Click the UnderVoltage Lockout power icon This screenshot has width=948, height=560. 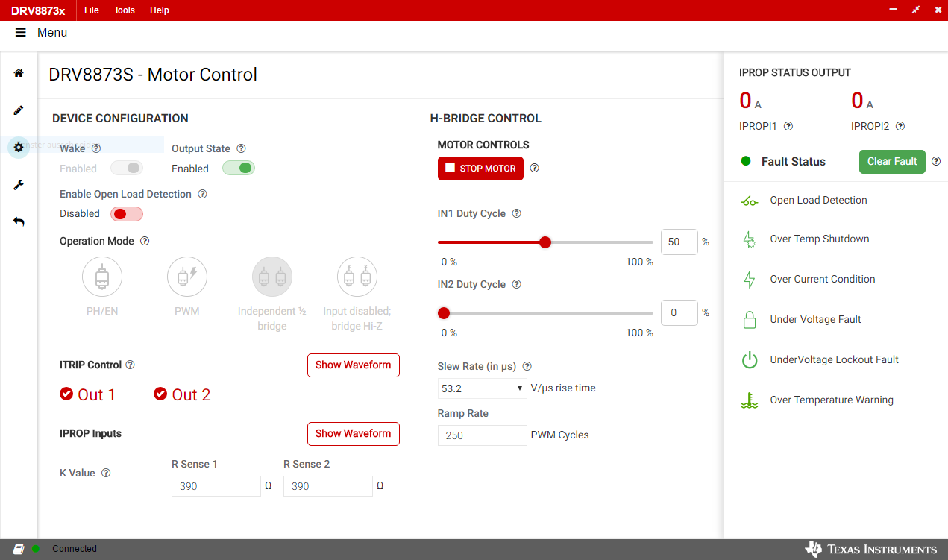[750, 360]
